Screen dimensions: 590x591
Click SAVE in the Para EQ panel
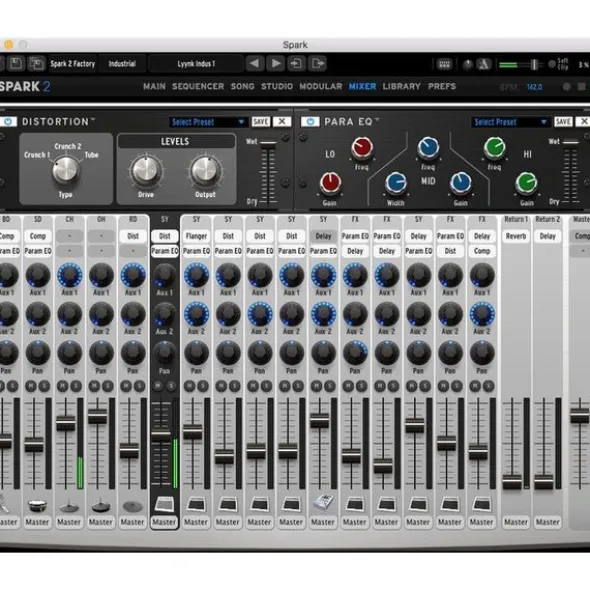pos(563,121)
